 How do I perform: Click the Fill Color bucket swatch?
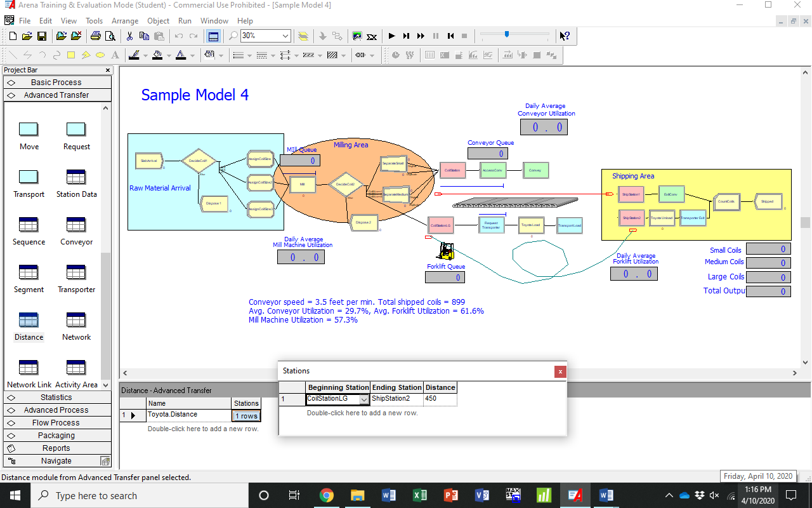tap(157, 55)
